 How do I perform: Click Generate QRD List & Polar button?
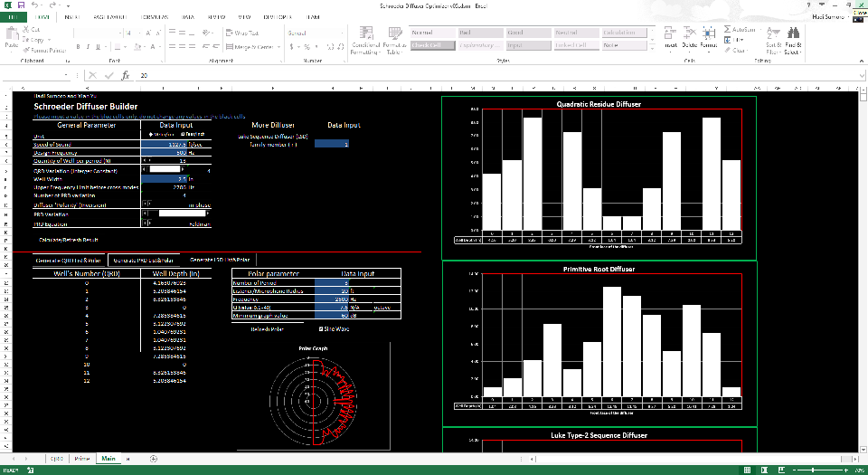[x=69, y=260]
